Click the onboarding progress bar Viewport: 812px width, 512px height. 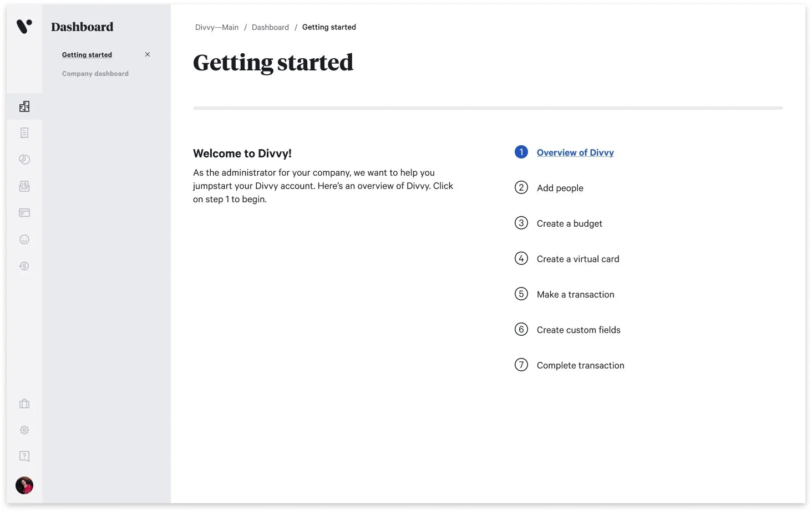pyautogui.click(x=488, y=108)
